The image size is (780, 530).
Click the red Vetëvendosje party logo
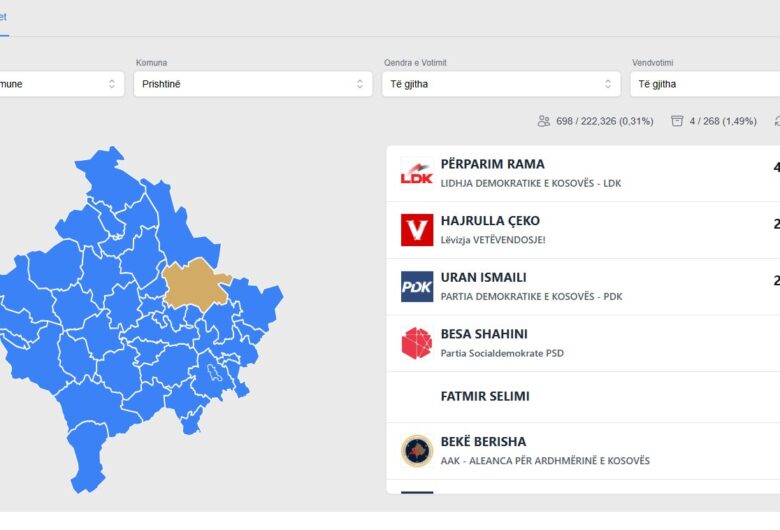[416, 230]
